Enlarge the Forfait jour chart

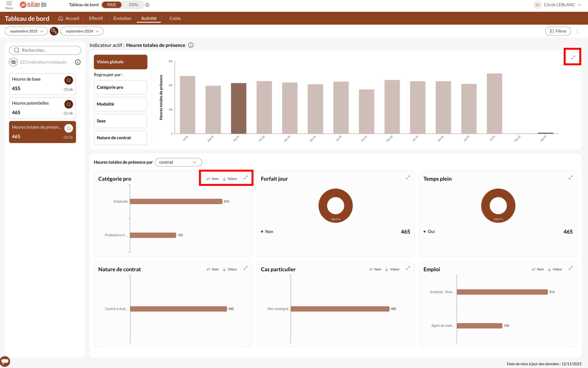(408, 178)
